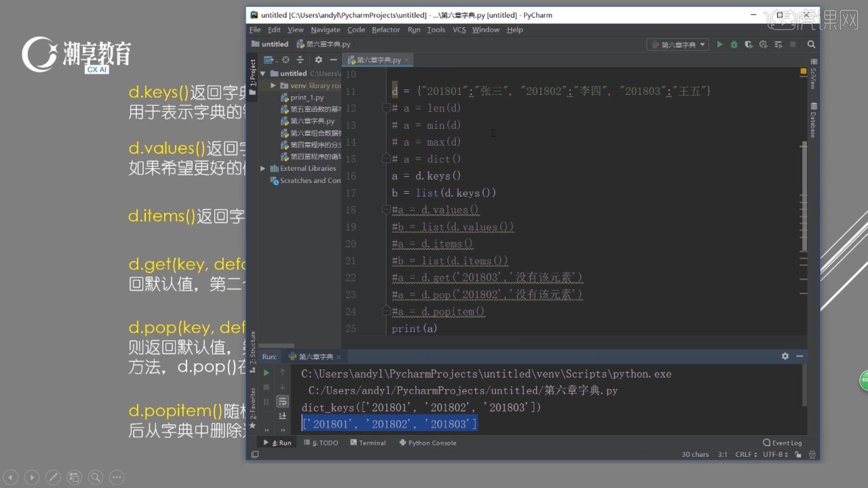Open the 6: TODO tool window tab
Image resolution: width=868 pixels, height=488 pixels.
coord(321,443)
